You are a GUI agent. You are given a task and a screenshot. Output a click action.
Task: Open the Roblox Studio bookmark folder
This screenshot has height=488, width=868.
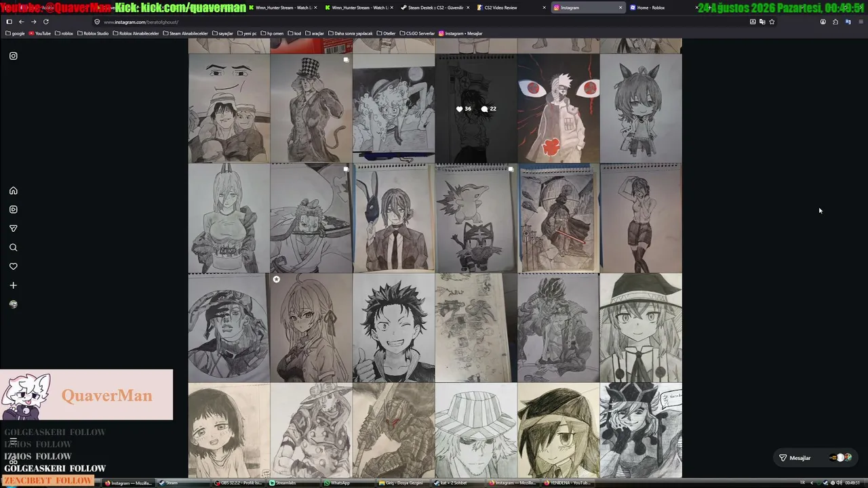[93, 33]
